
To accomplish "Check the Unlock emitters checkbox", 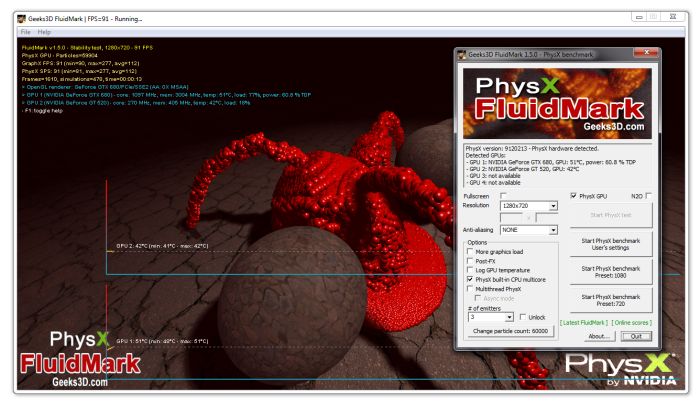I will click(523, 317).
